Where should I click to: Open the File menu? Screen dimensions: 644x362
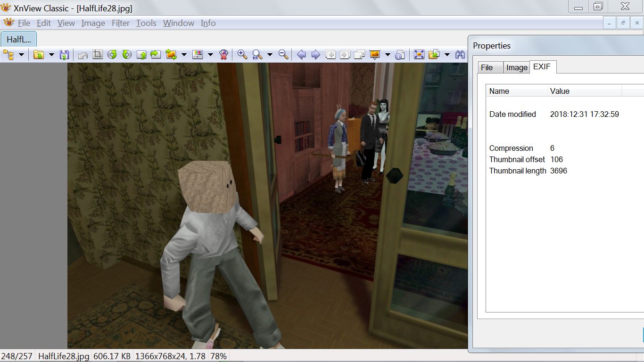click(24, 23)
